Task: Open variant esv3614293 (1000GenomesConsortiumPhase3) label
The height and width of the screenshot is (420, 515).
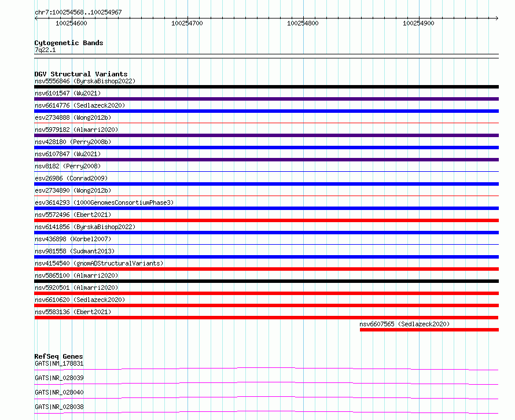Action: [104, 202]
